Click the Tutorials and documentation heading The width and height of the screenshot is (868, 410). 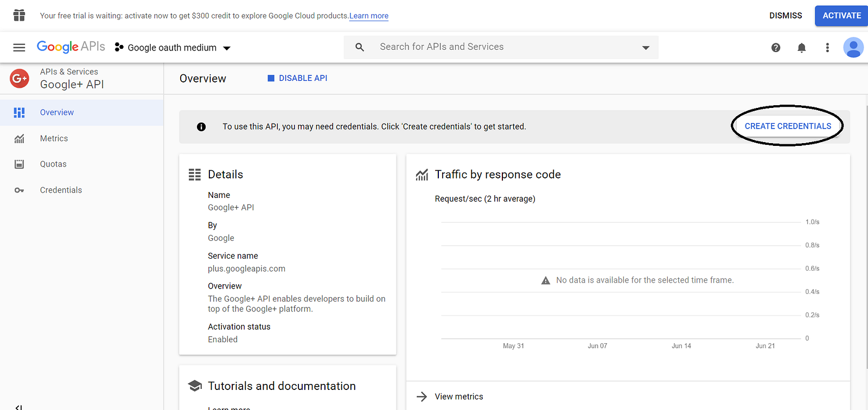(x=282, y=386)
